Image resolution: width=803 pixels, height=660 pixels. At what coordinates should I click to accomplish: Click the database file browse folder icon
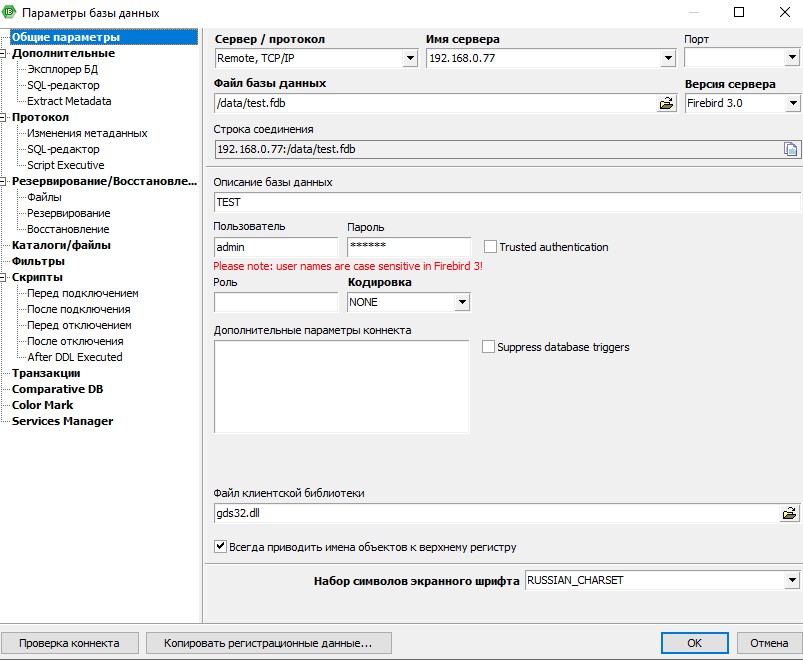click(667, 103)
